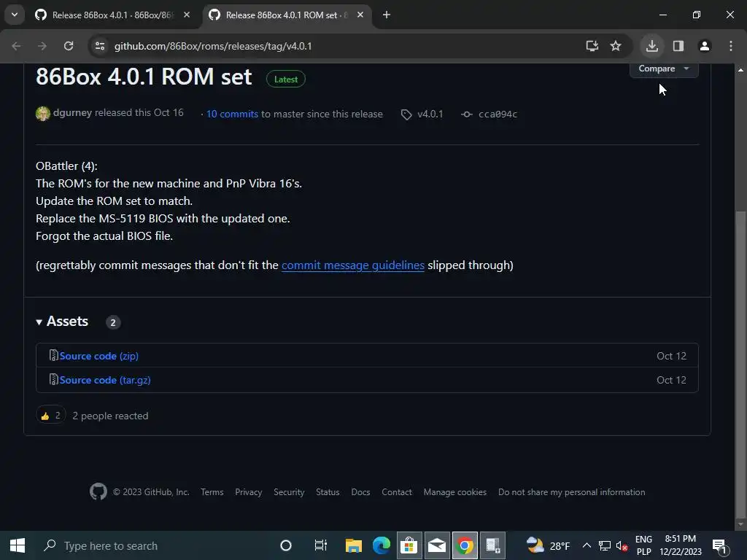Click the Chrome taskbar icon
Screen dimensions: 747x560
click(465, 545)
